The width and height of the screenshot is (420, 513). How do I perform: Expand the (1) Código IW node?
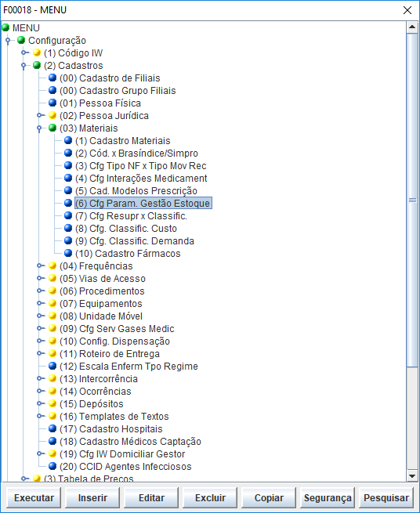24,52
